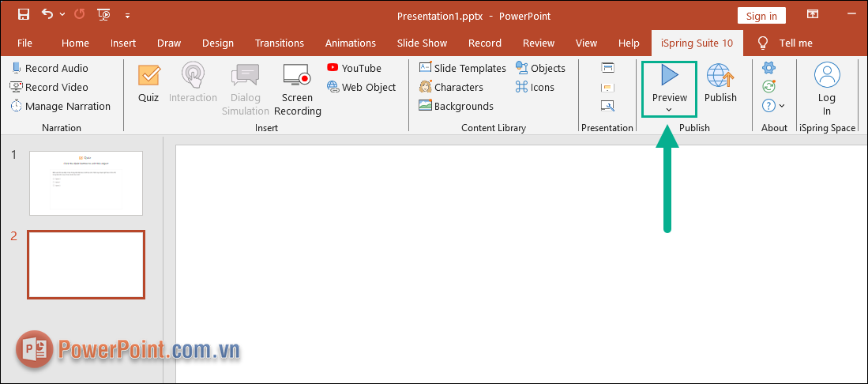
Task: Open Backgrounds library
Action: (x=457, y=106)
